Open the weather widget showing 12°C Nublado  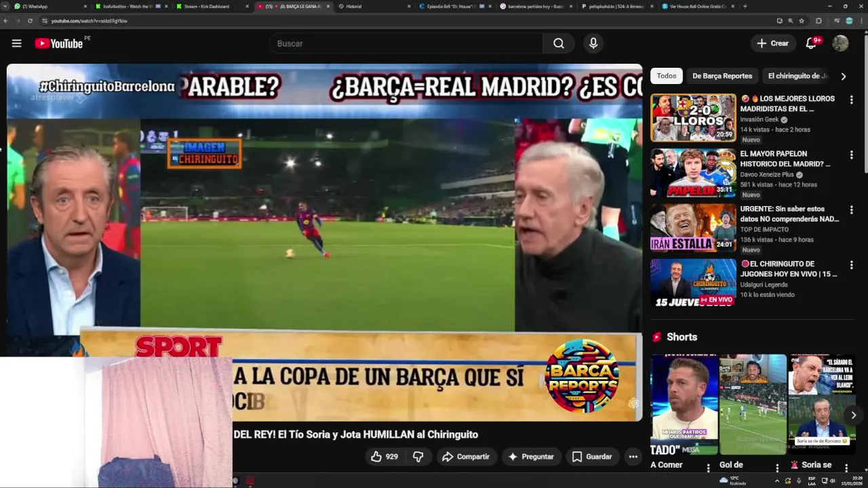734,481
